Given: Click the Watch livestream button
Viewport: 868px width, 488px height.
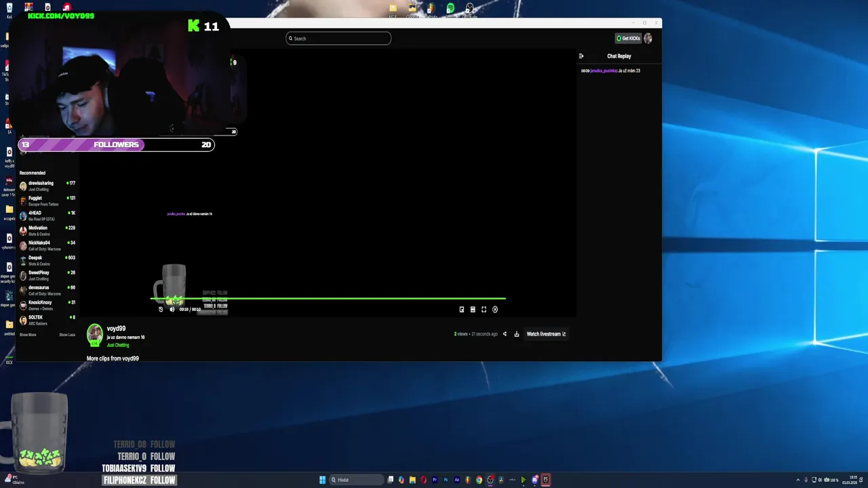Looking at the screenshot, I should click(x=546, y=334).
